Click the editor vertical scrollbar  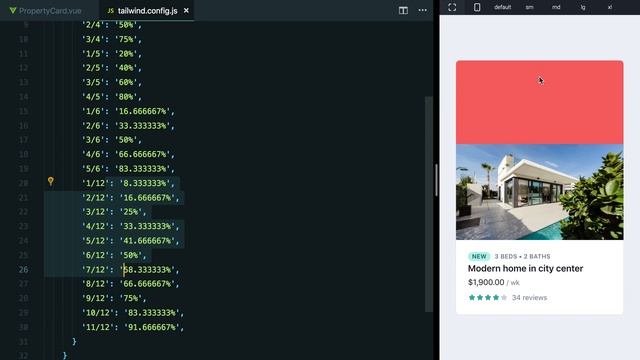click(x=429, y=204)
